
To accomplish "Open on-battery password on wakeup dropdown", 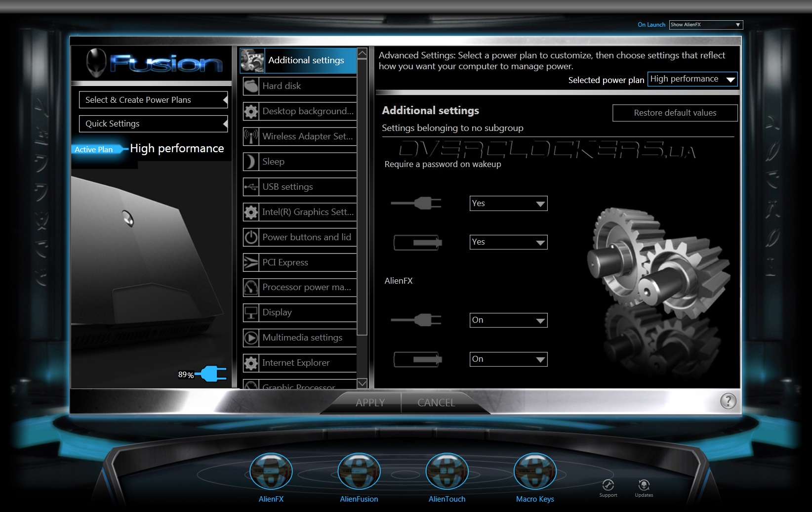I will pyautogui.click(x=508, y=242).
